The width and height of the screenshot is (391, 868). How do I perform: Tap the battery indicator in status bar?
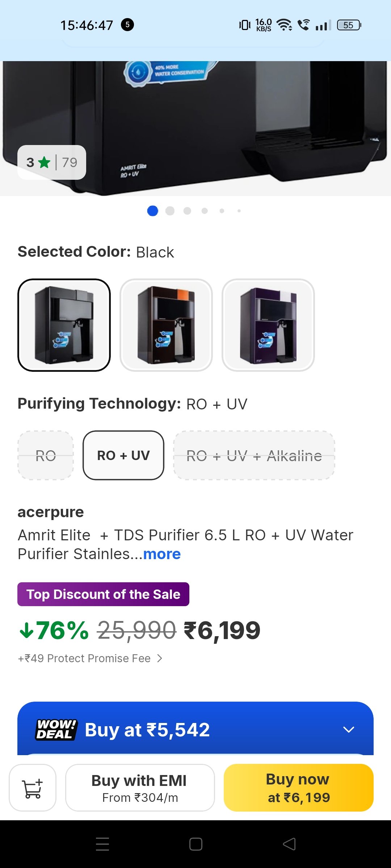(x=349, y=25)
